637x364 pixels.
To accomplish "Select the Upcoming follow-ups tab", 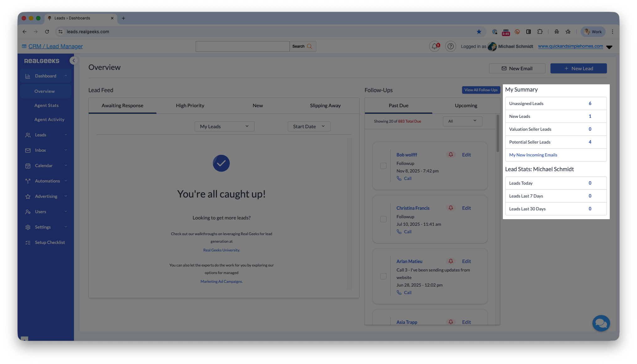I will 466,106.
